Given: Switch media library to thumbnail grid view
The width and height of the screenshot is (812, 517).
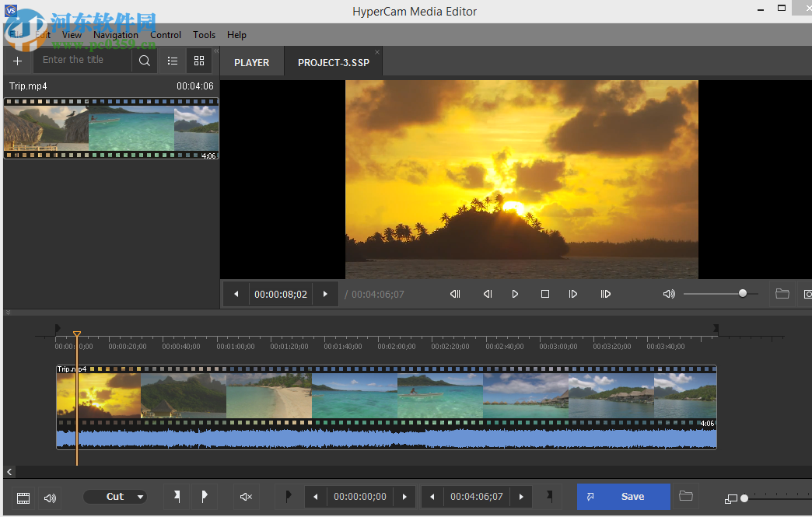Looking at the screenshot, I should coord(199,61).
